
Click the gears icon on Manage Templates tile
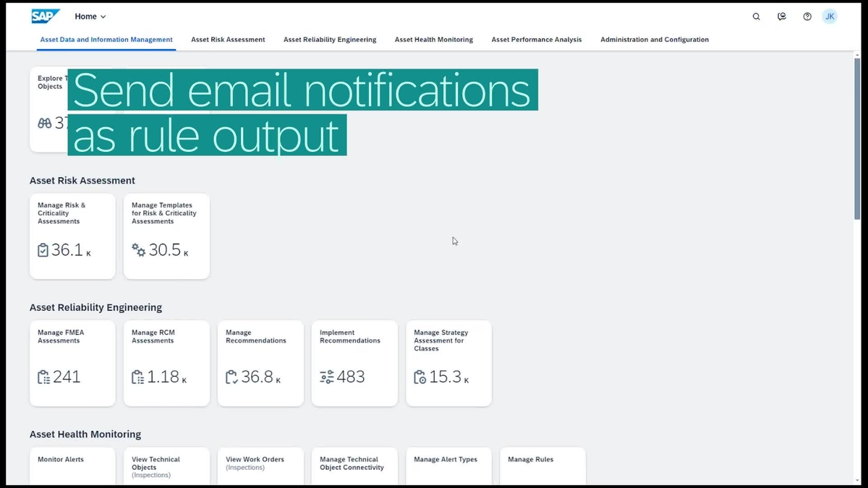coord(139,250)
